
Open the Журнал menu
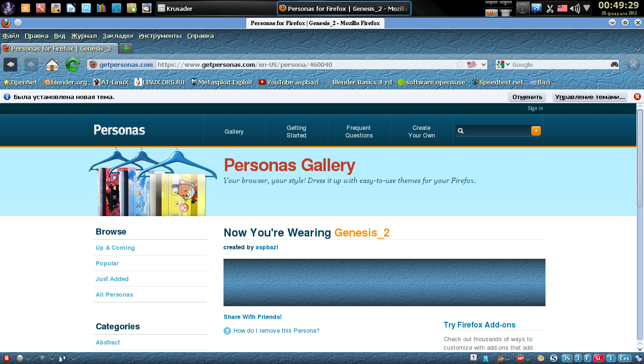coord(84,36)
